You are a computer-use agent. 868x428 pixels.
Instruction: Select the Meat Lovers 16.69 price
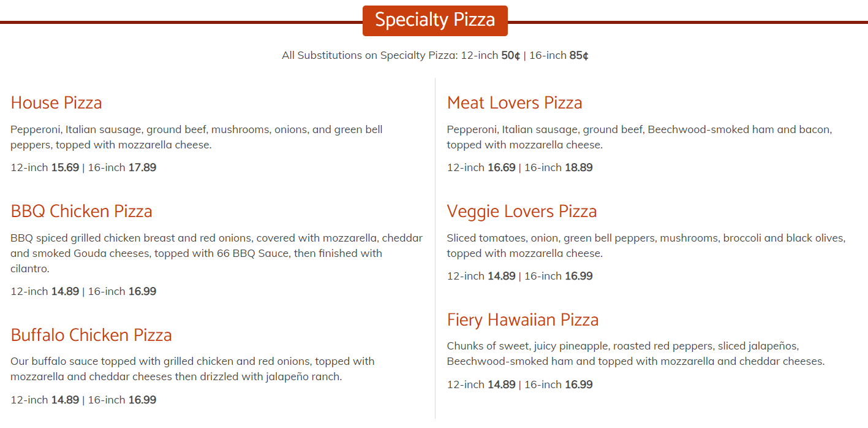coord(501,167)
